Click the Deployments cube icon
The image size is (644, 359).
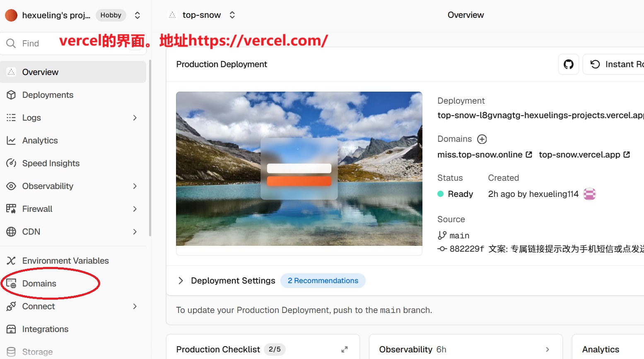[x=11, y=95]
